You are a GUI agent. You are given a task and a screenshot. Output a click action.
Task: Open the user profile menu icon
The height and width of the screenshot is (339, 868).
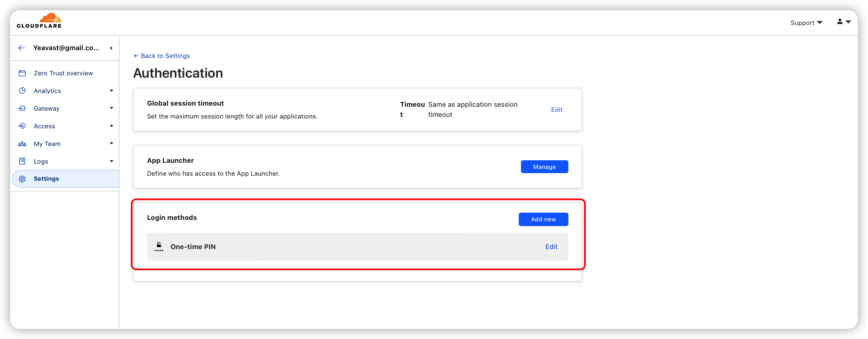(x=843, y=22)
